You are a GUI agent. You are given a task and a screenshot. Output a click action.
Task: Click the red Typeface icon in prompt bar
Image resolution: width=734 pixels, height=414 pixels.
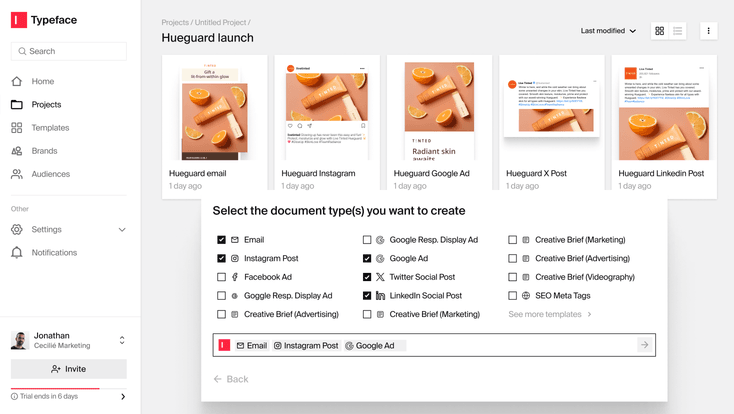tap(224, 345)
